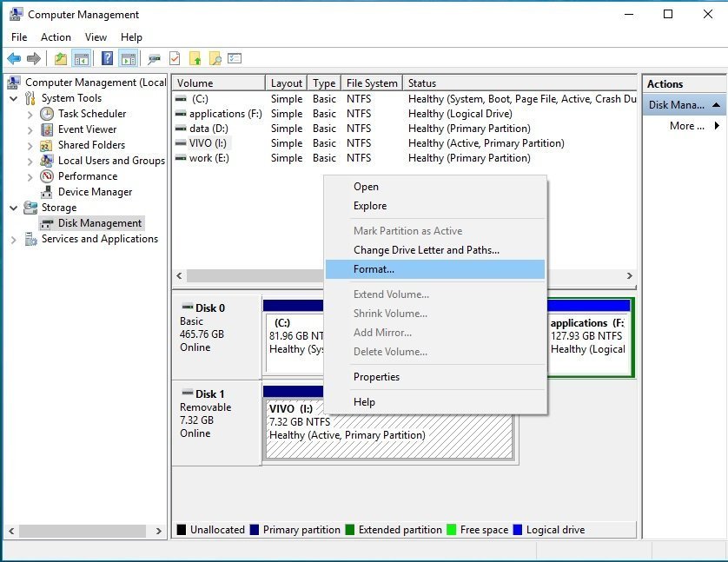
Task: Expand the Task Scheduler node
Action: coord(30,114)
